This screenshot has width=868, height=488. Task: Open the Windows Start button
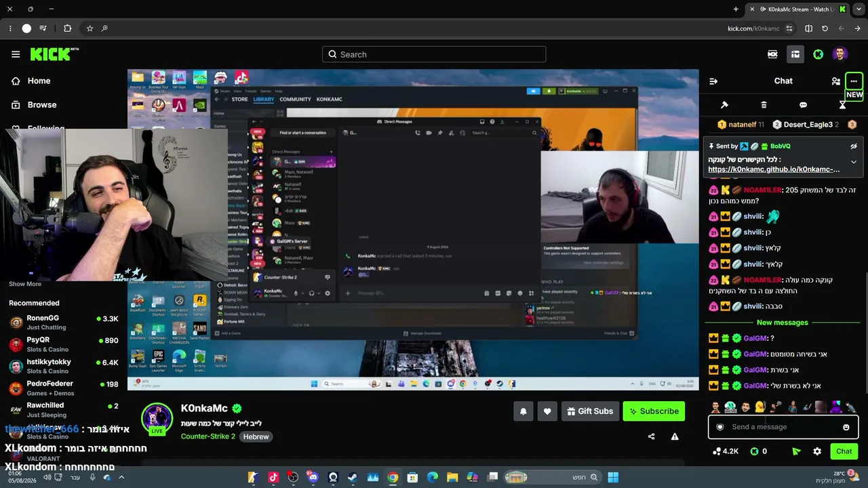[613, 477]
